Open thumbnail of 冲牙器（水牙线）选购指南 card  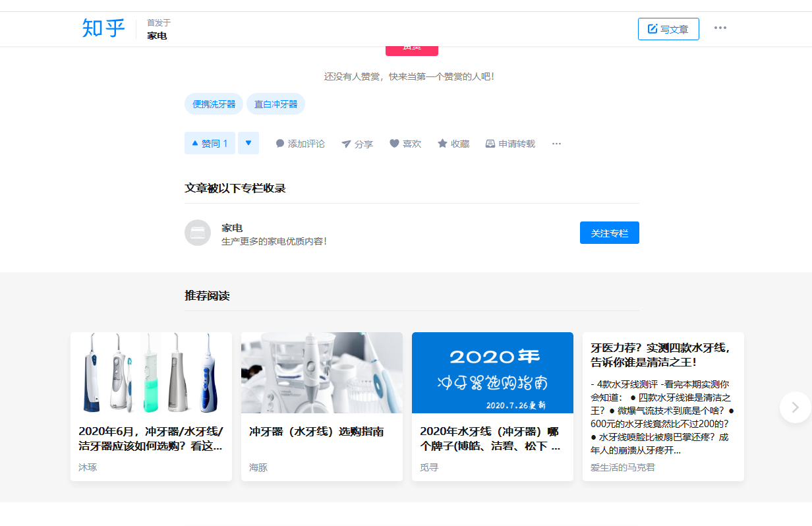[322, 372]
